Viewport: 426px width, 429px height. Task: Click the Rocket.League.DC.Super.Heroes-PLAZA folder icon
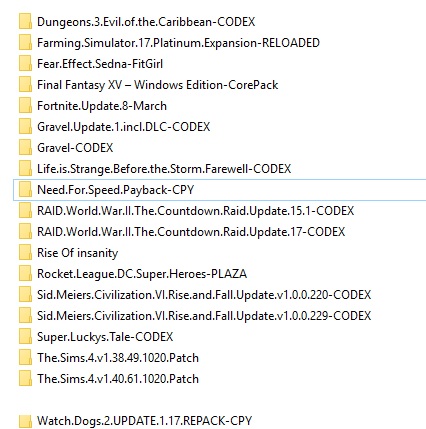click(25, 274)
